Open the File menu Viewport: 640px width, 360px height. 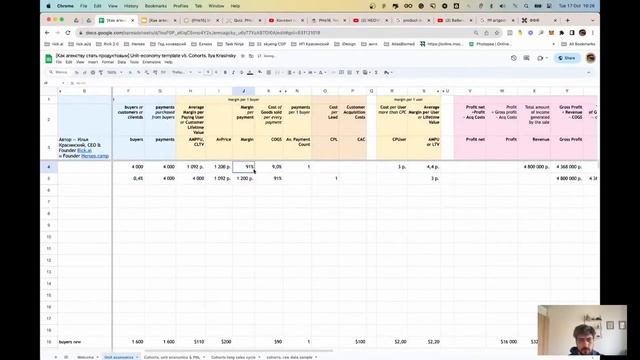click(59, 62)
